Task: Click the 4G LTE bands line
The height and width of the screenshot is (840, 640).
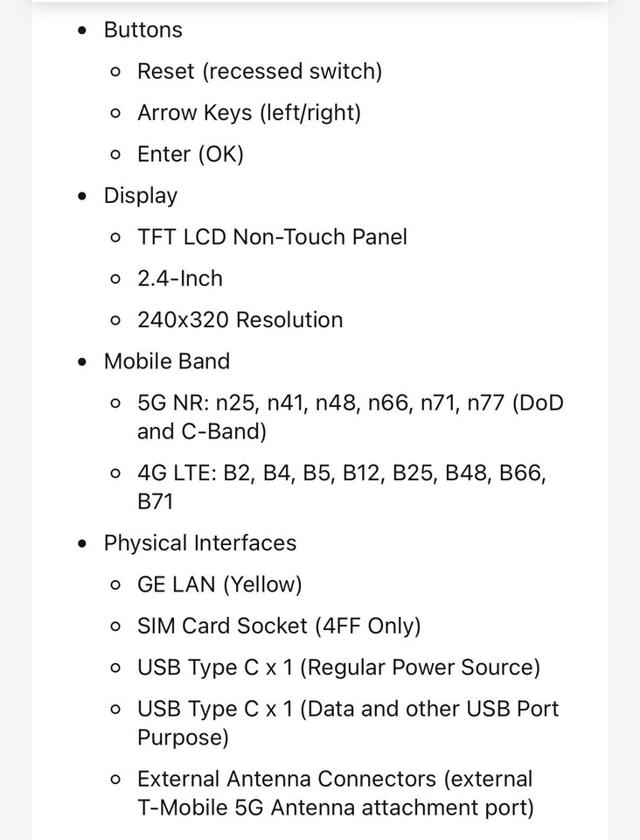Action: 341,487
